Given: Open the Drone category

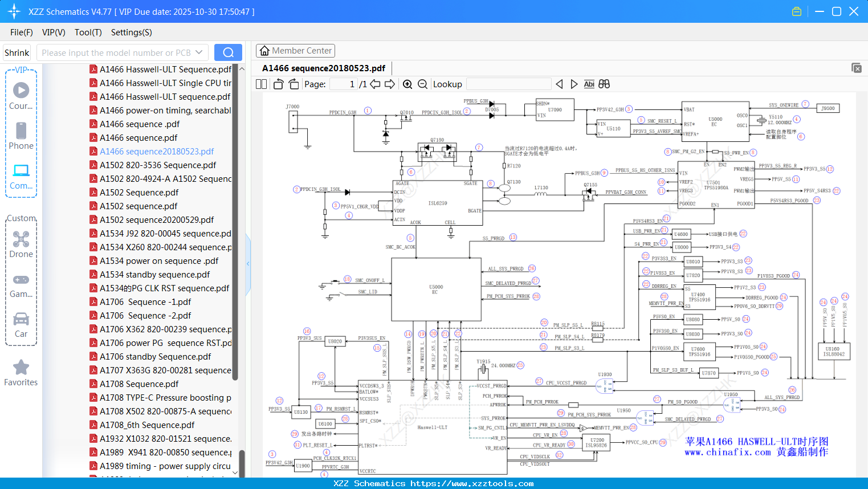Looking at the screenshot, I should pyautogui.click(x=21, y=244).
